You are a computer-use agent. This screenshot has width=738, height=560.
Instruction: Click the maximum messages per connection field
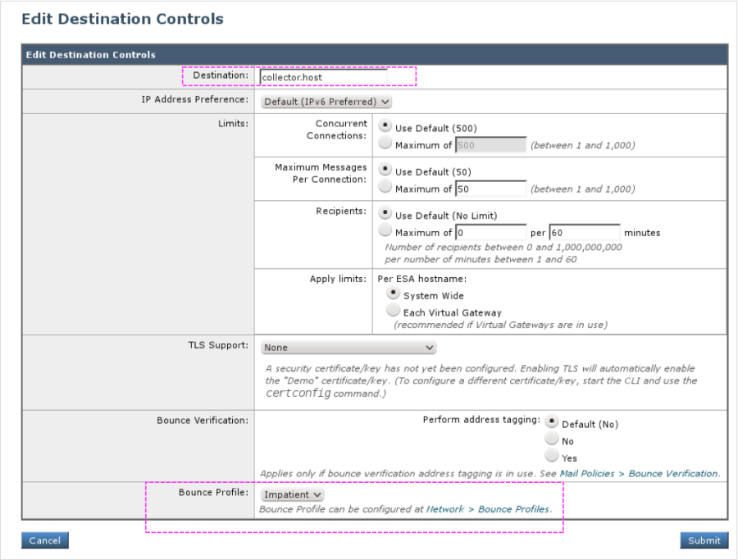pyautogui.click(x=490, y=189)
